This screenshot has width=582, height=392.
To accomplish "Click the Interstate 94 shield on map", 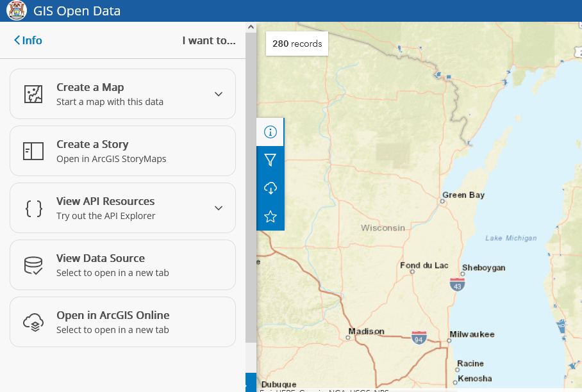I will [419, 338].
